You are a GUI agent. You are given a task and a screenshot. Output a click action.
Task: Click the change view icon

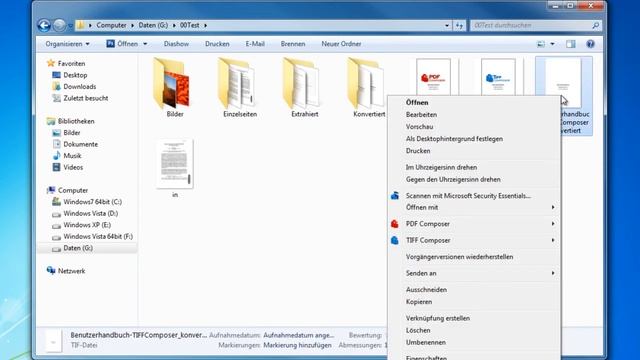[x=541, y=44]
